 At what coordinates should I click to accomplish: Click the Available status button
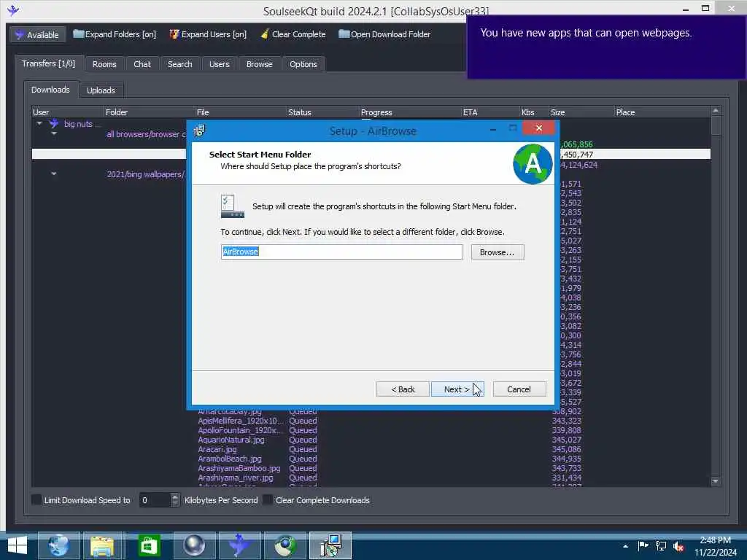pyautogui.click(x=38, y=34)
